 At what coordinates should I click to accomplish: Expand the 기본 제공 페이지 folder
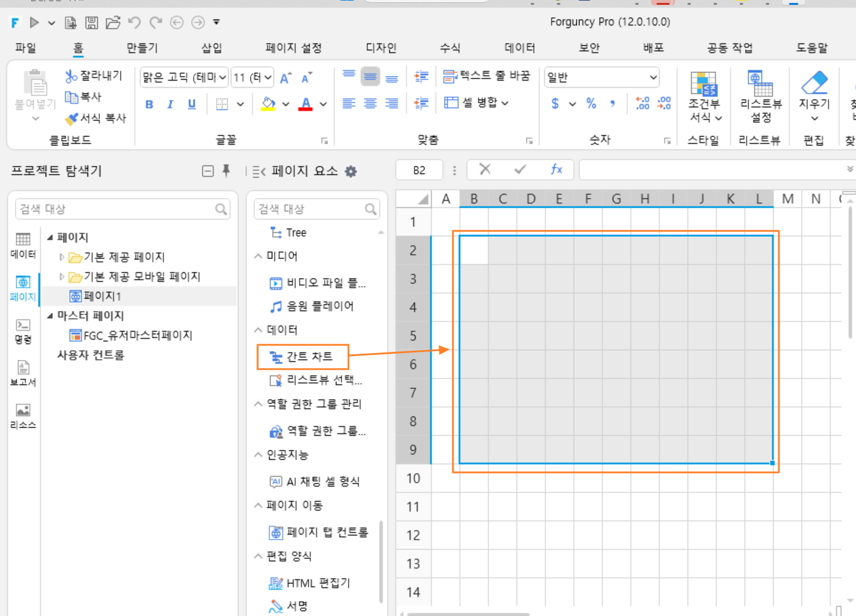[62, 257]
